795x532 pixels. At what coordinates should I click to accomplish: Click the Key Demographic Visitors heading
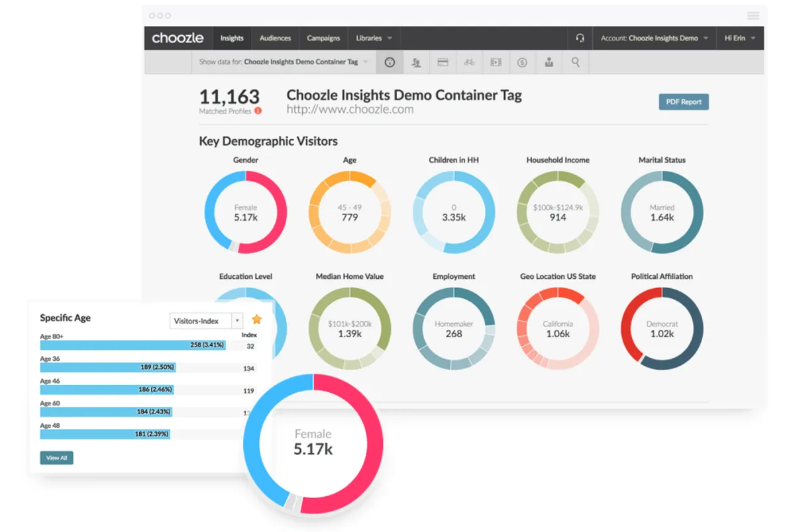pos(268,141)
